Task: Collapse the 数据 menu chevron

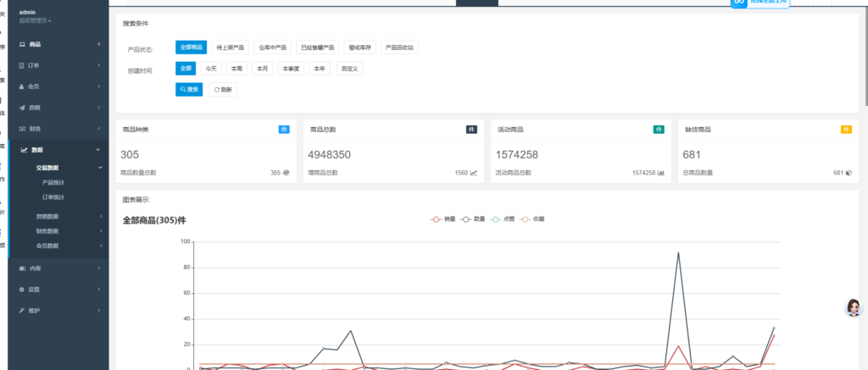Action: click(98, 150)
